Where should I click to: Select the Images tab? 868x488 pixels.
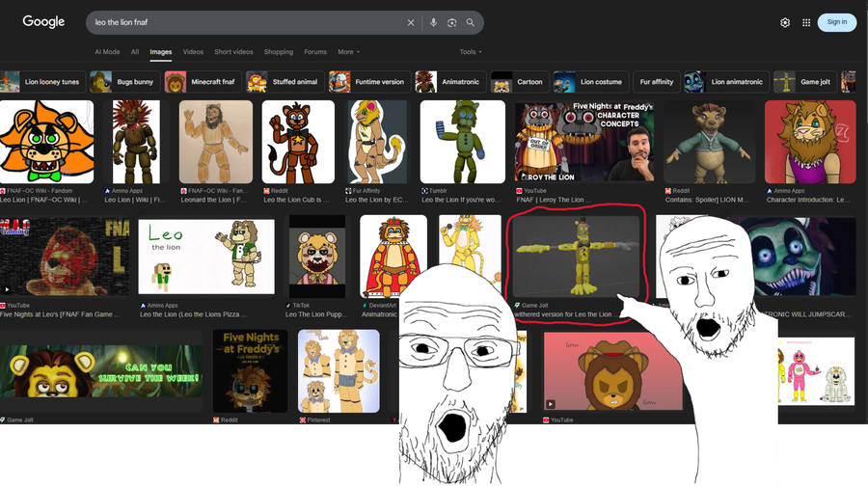click(160, 52)
